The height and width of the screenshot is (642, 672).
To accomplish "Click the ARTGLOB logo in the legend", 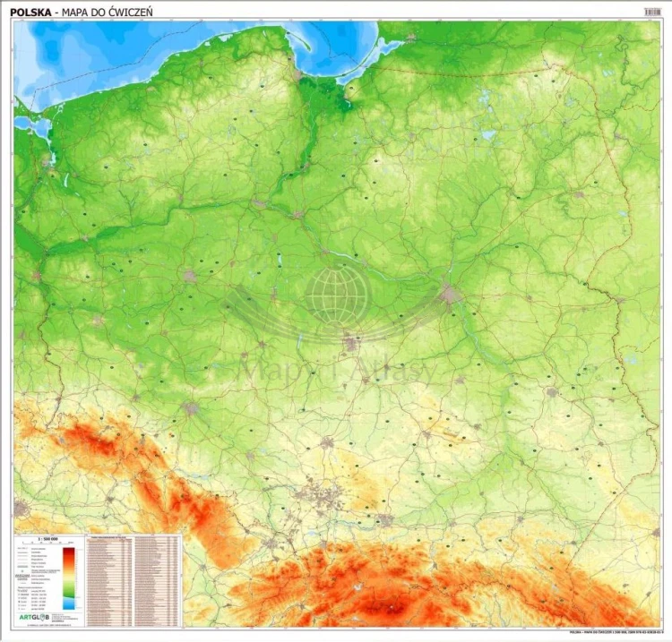I will (35, 617).
